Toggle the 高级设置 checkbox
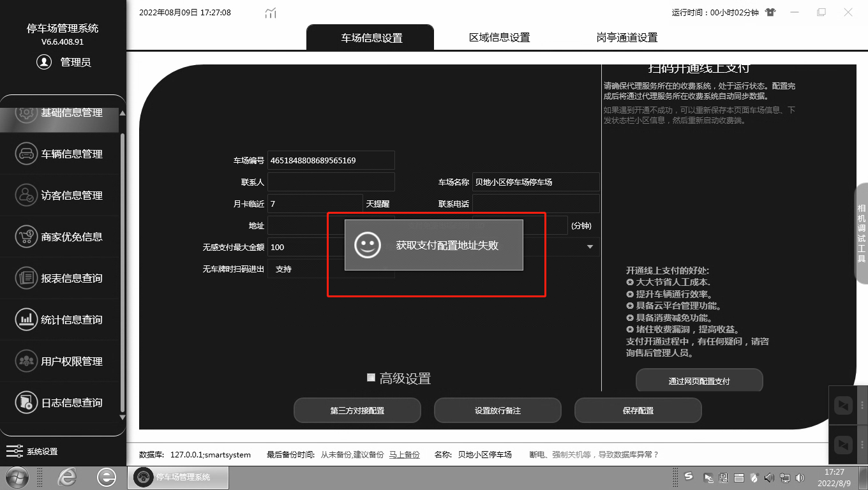Screen dimensions: 868x490 [371, 378]
